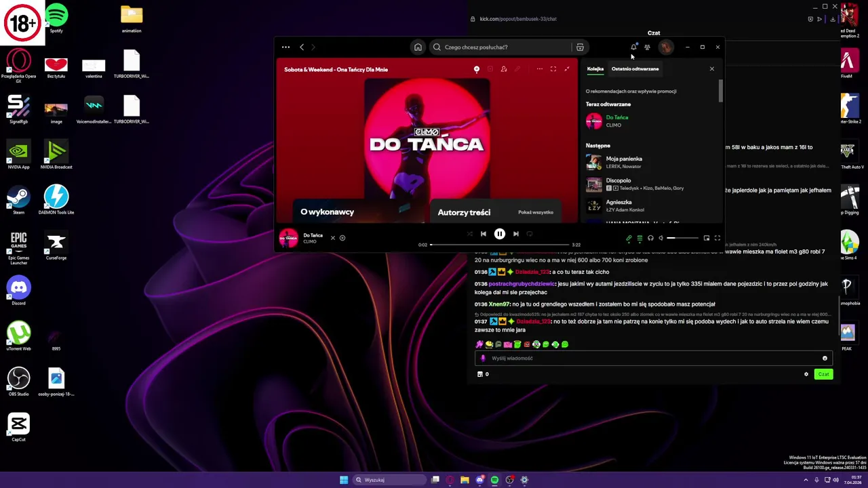The image size is (868, 488).
Task: Switch to Ostatnio odtwarzane tab
Action: coord(635,68)
